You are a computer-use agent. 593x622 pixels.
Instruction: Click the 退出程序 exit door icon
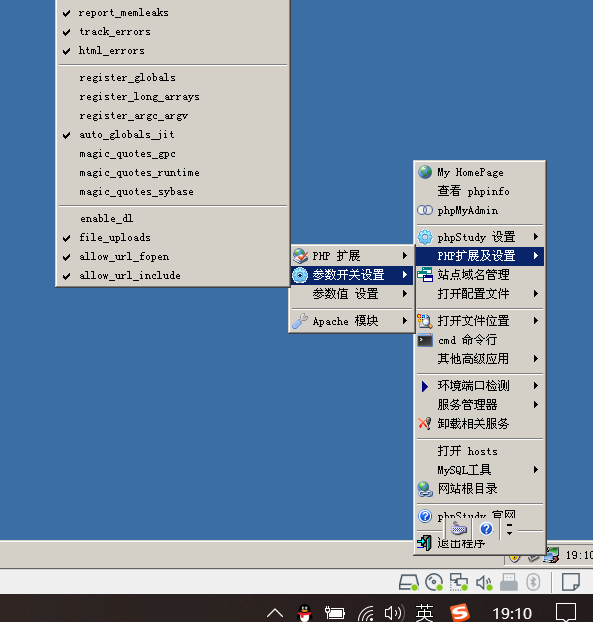tap(424, 543)
